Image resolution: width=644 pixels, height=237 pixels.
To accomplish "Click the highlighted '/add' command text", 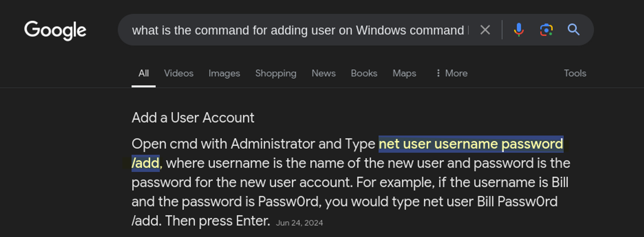I will (146, 163).
